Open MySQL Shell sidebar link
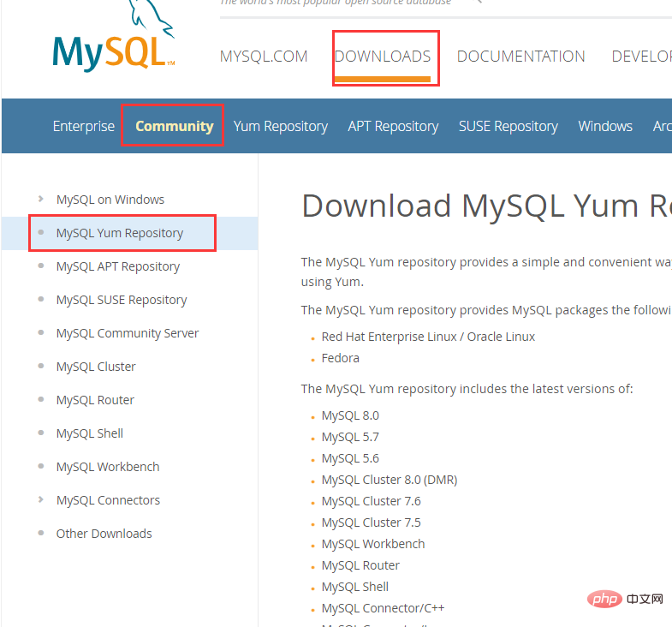The width and height of the screenshot is (672, 627). 90,433
